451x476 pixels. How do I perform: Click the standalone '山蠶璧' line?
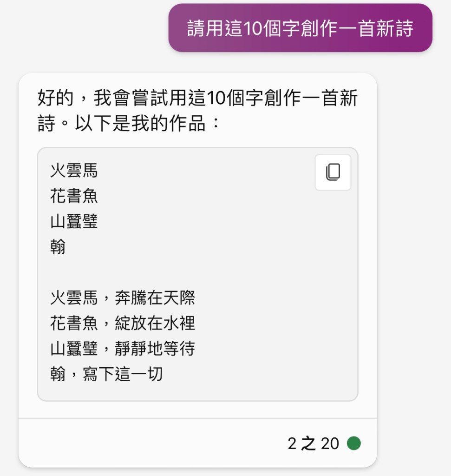[74, 221]
